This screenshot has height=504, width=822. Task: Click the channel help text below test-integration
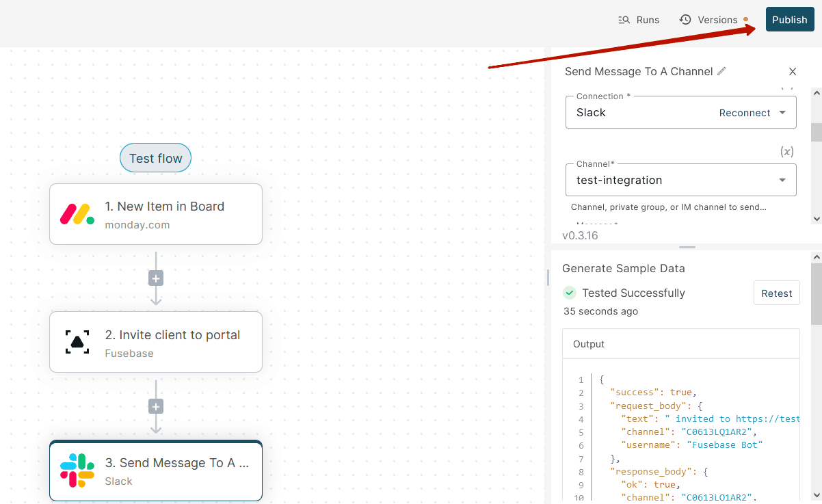pyautogui.click(x=669, y=207)
